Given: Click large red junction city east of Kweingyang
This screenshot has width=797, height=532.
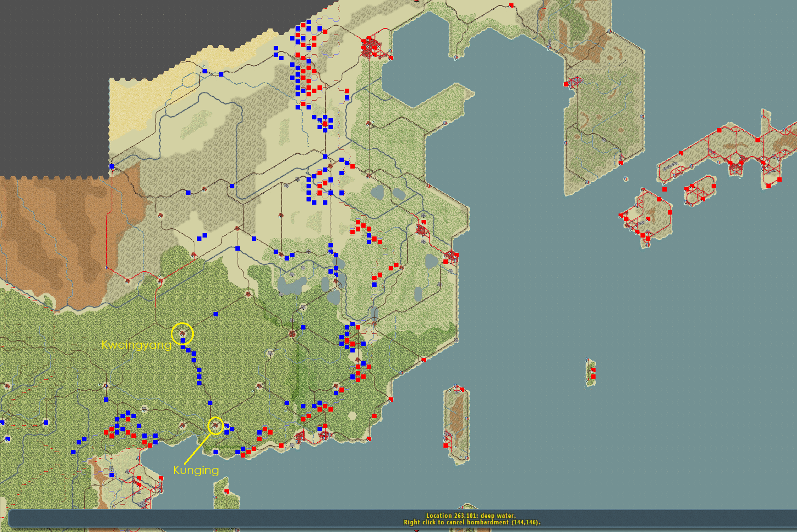Looking at the screenshot, I should (x=292, y=333).
